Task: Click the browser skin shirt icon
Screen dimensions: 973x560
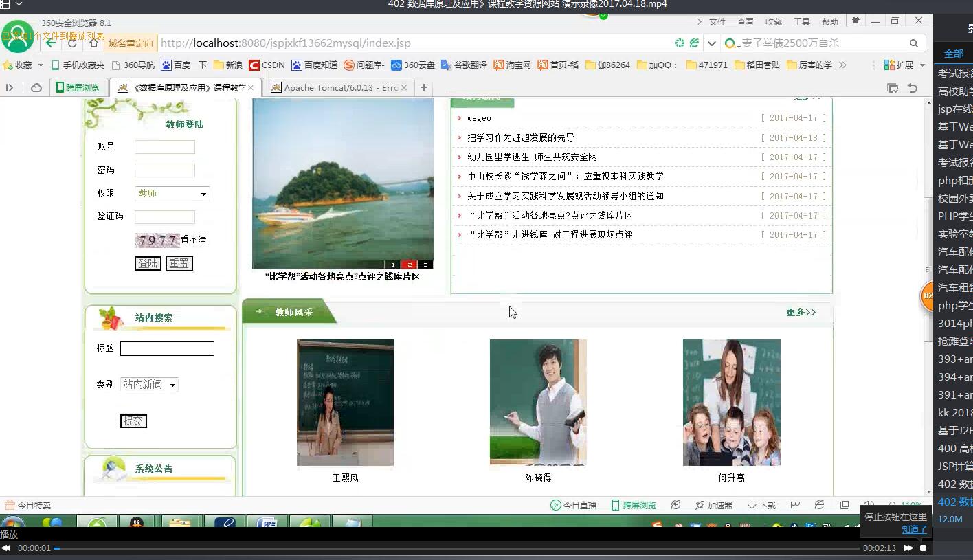Action: [855, 21]
